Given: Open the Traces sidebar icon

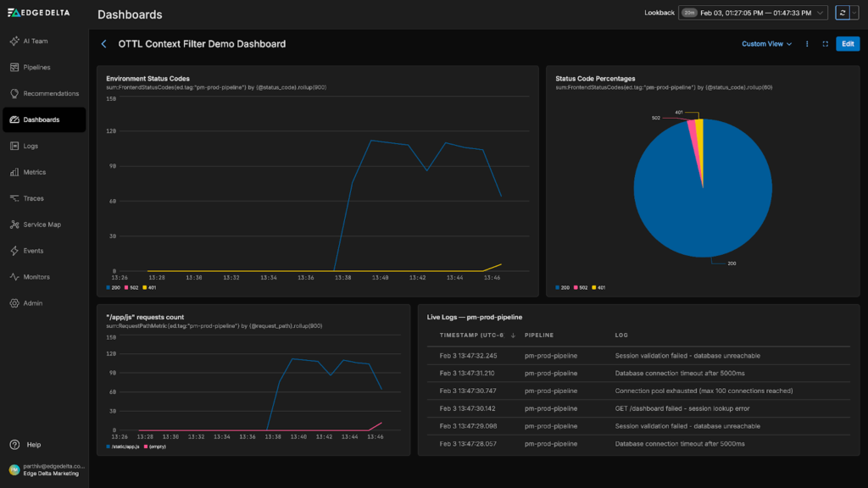Looking at the screenshot, I should point(15,198).
